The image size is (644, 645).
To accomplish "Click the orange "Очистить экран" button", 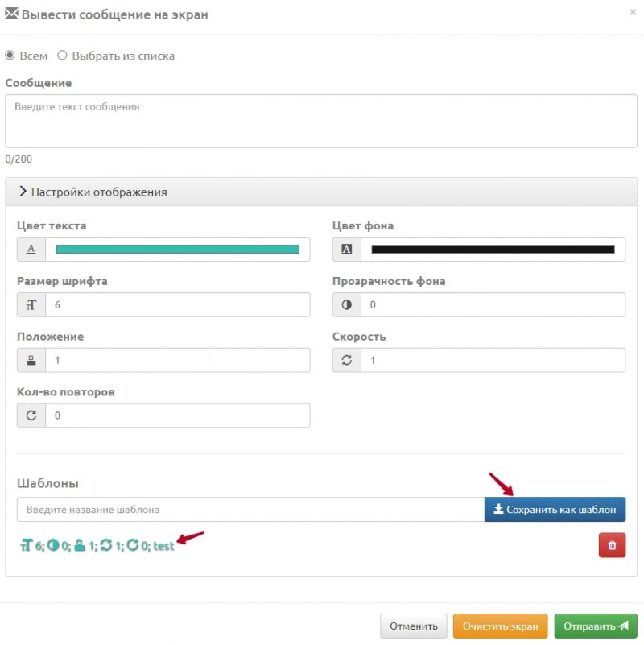I will [x=501, y=626].
